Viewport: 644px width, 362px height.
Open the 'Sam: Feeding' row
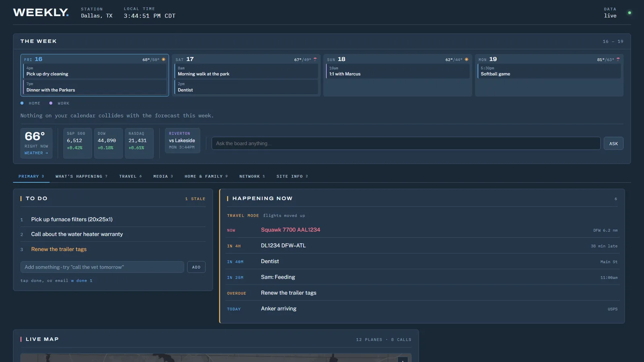422,277
